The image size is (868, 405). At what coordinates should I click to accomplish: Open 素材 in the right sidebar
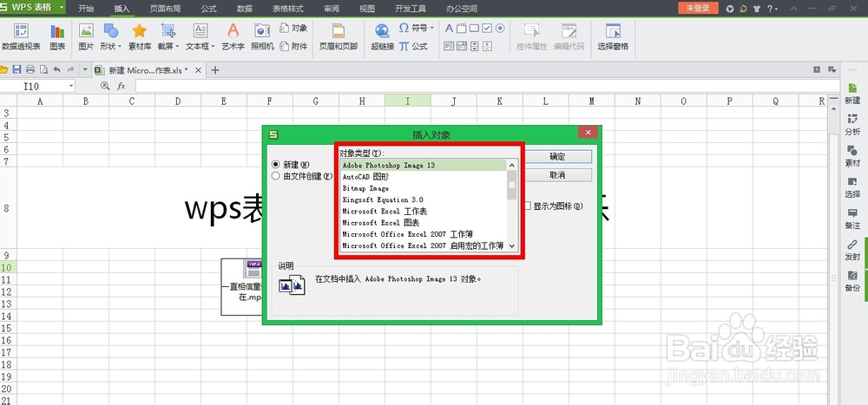tap(852, 157)
